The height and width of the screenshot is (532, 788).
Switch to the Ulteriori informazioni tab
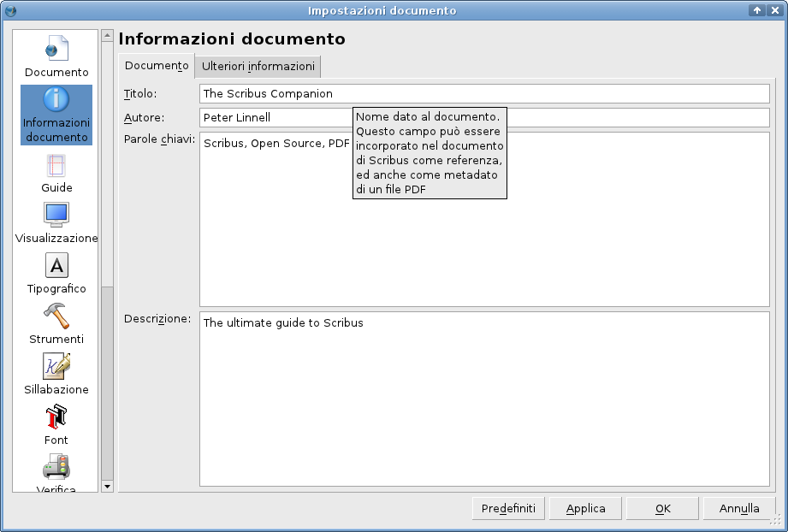(x=258, y=66)
